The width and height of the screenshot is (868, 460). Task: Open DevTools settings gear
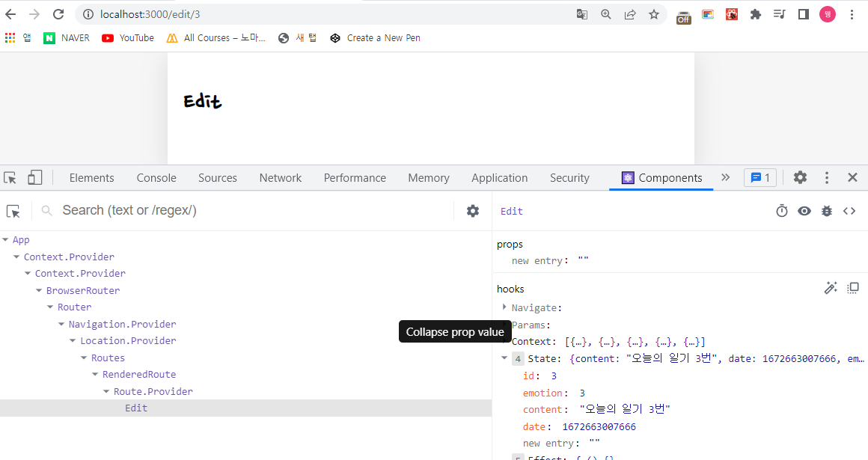click(800, 178)
